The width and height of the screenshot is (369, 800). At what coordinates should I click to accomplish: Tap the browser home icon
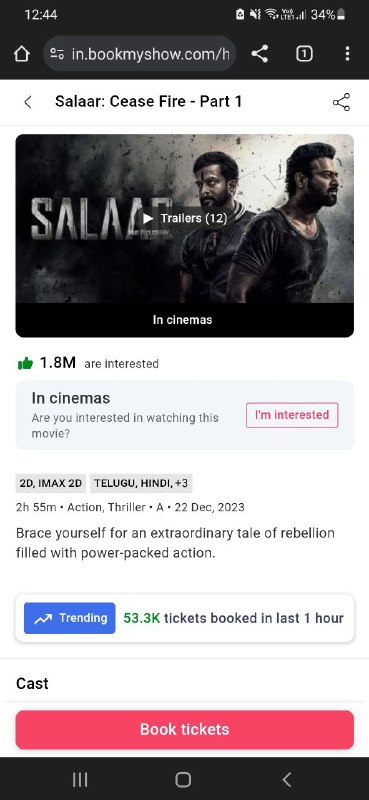[21, 54]
